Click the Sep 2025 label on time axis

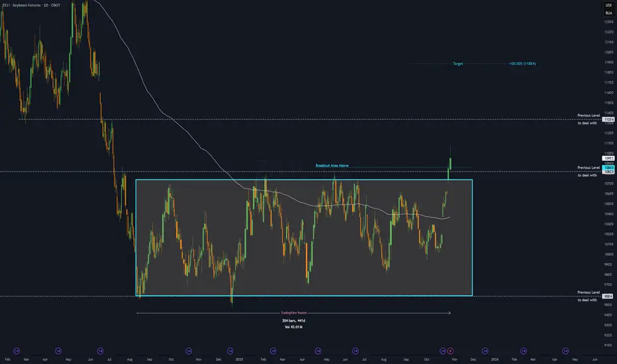pyautogui.click(x=406, y=359)
